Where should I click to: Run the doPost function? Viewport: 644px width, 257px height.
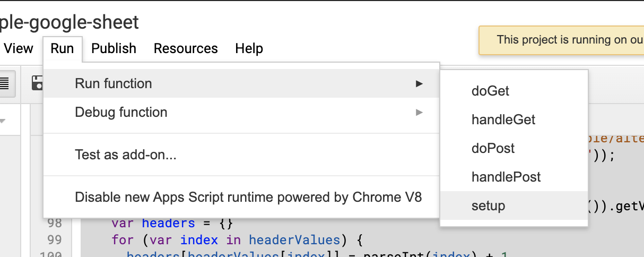click(514, 148)
